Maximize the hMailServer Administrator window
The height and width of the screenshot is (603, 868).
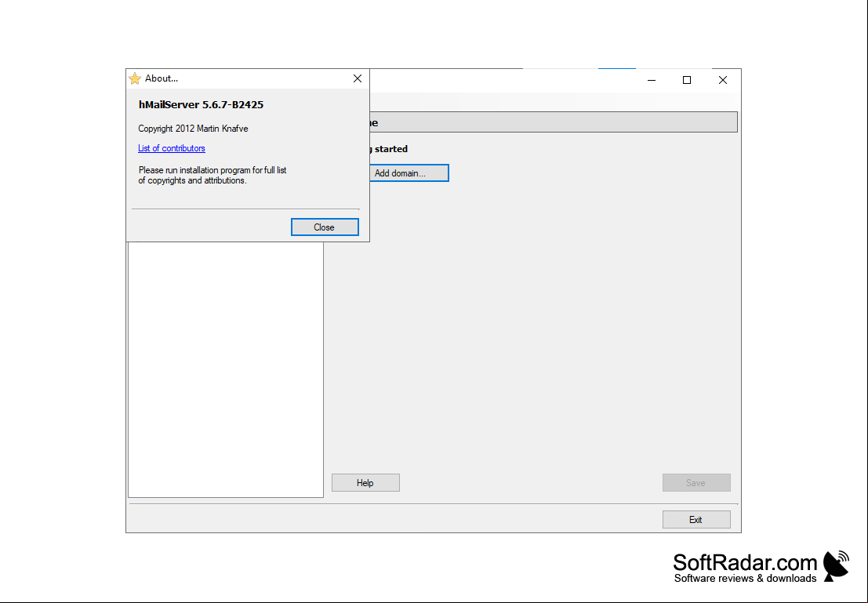687,80
